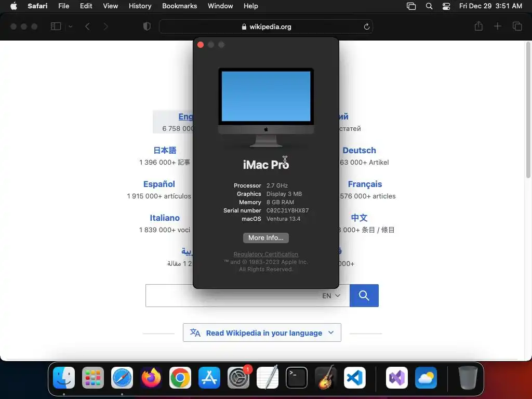Image resolution: width=532 pixels, height=399 pixels.
Task: Open the View menu
Action: [110, 6]
